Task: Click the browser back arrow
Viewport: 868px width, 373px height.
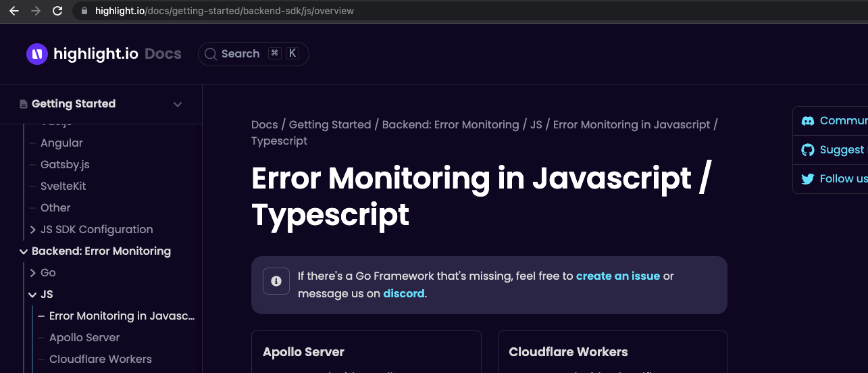Action: click(x=14, y=11)
